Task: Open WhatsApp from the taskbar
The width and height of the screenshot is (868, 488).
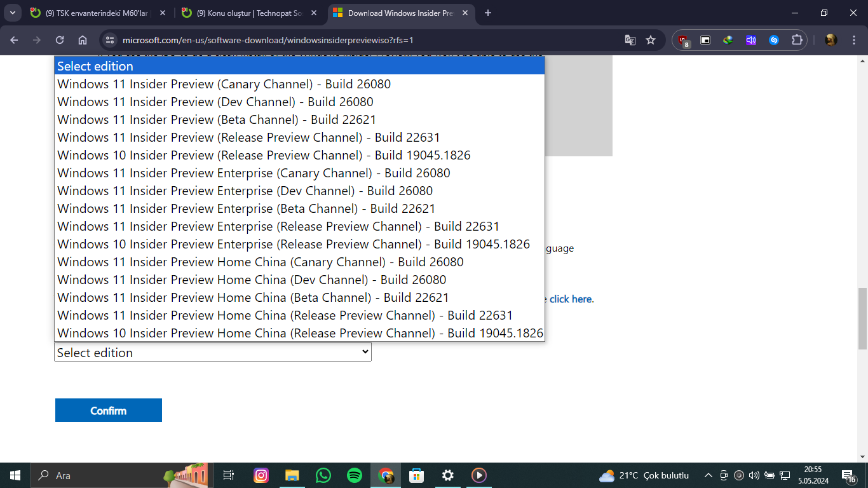Action: pyautogui.click(x=323, y=475)
